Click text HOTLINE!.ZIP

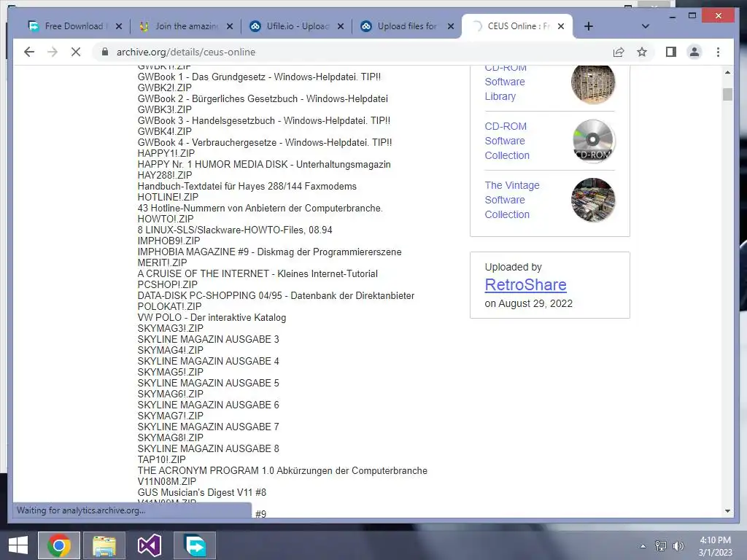[x=168, y=197]
